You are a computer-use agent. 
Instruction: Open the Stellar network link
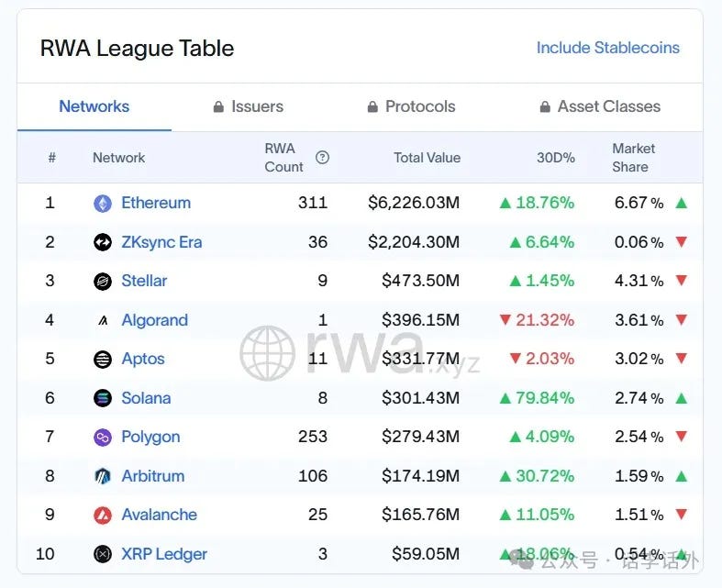144,281
